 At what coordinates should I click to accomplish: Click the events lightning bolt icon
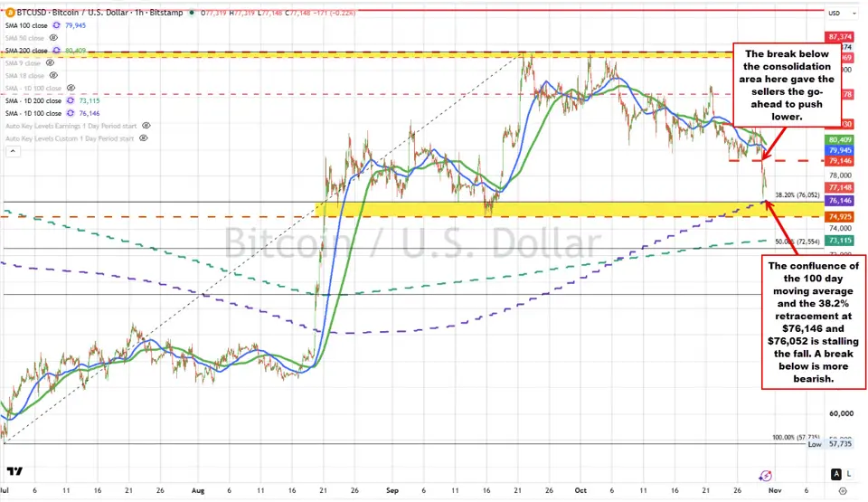coord(766,476)
